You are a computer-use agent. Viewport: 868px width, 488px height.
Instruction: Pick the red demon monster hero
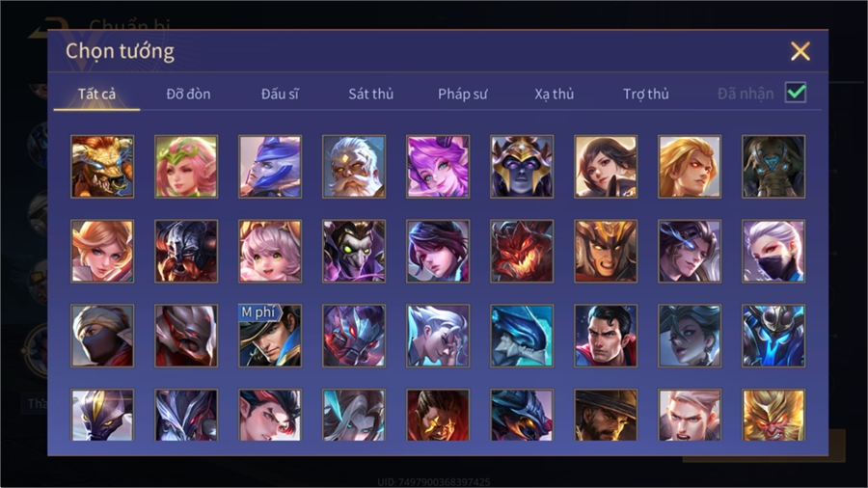(x=522, y=251)
